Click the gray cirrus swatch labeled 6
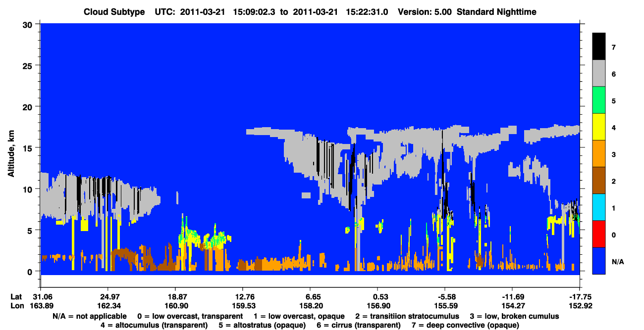 tap(599, 73)
